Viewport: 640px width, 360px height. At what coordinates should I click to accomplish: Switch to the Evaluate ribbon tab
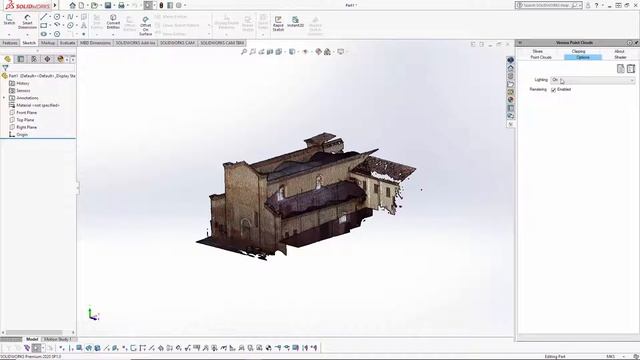(67, 43)
